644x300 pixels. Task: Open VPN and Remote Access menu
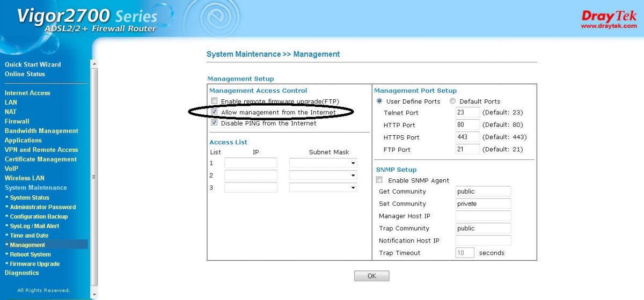(41, 150)
